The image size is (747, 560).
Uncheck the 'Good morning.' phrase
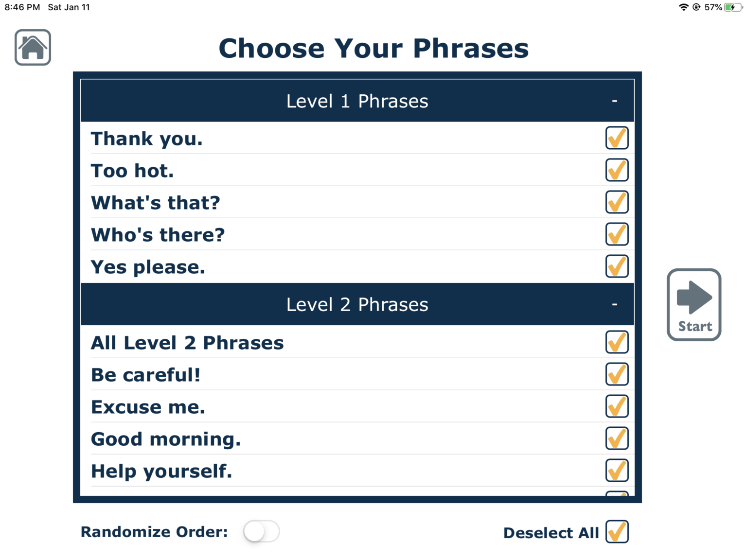tap(617, 438)
